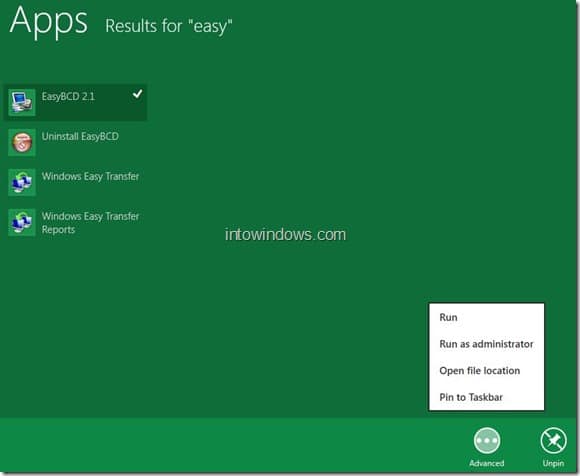Image resolution: width=580 pixels, height=476 pixels.
Task: Choose Open file location
Action: point(486,371)
